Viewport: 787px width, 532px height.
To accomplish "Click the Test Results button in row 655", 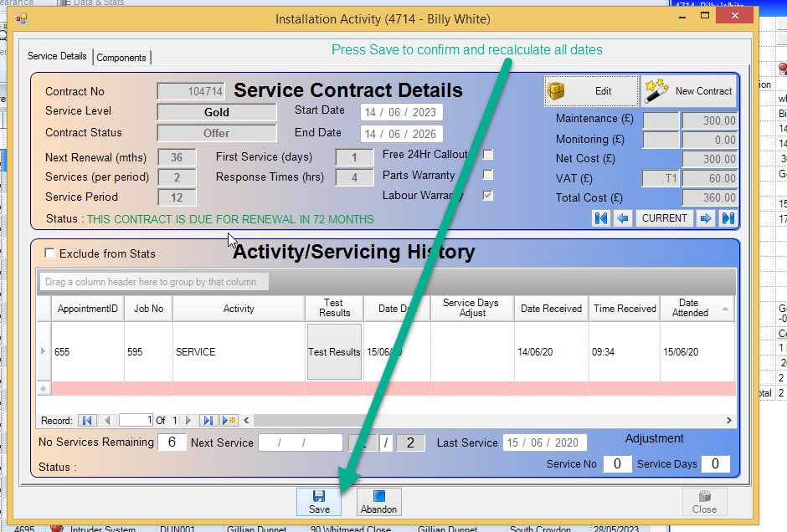I will (x=334, y=351).
